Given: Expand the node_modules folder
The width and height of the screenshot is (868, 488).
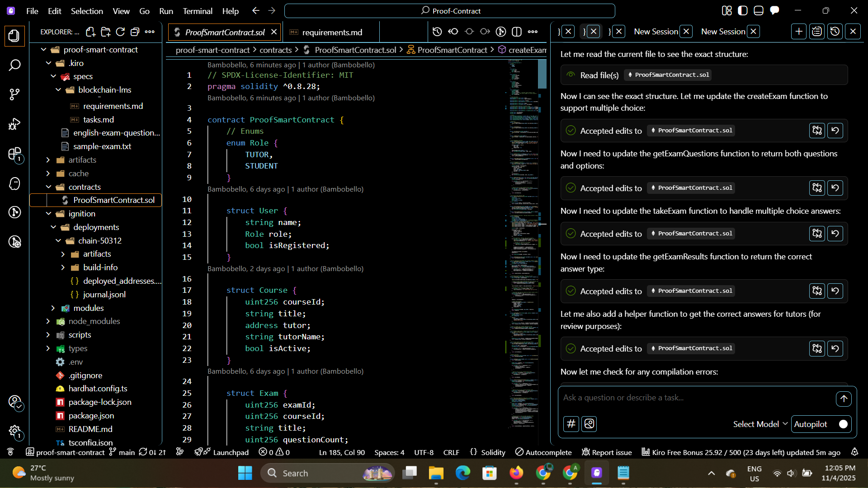Looking at the screenshot, I should point(94,321).
